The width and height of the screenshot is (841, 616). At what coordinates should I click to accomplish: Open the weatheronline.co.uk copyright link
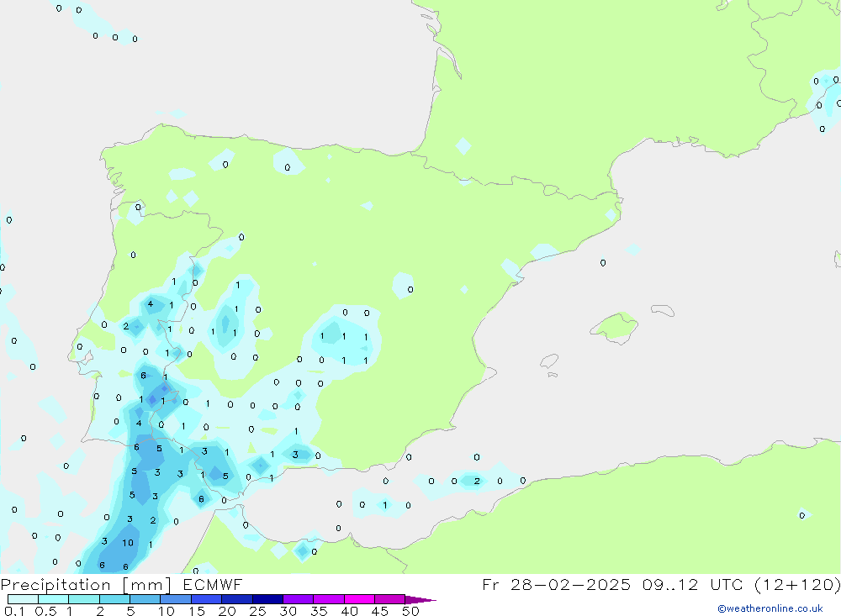(770, 608)
